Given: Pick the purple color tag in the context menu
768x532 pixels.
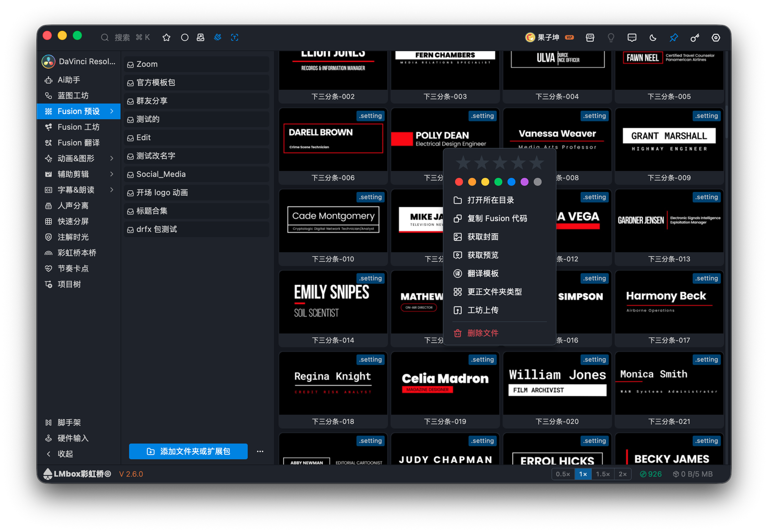Looking at the screenshot, I should pos(525,182).
